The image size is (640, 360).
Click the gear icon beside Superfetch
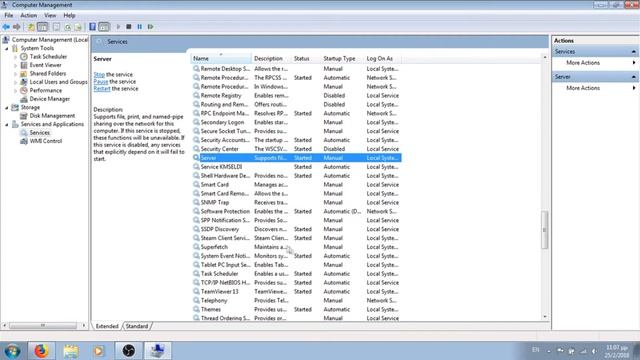pyautogui.click(x=196, y=247)
